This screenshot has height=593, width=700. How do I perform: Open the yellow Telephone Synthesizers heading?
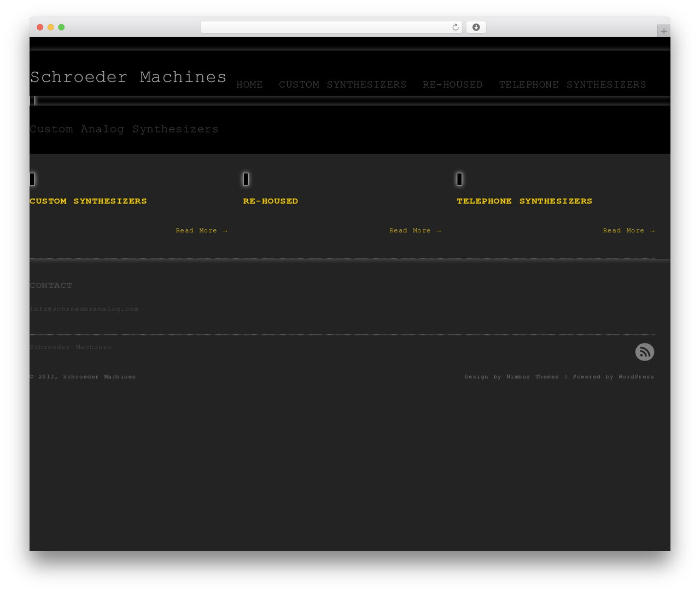pyautogui.click(x=524, y=201)
